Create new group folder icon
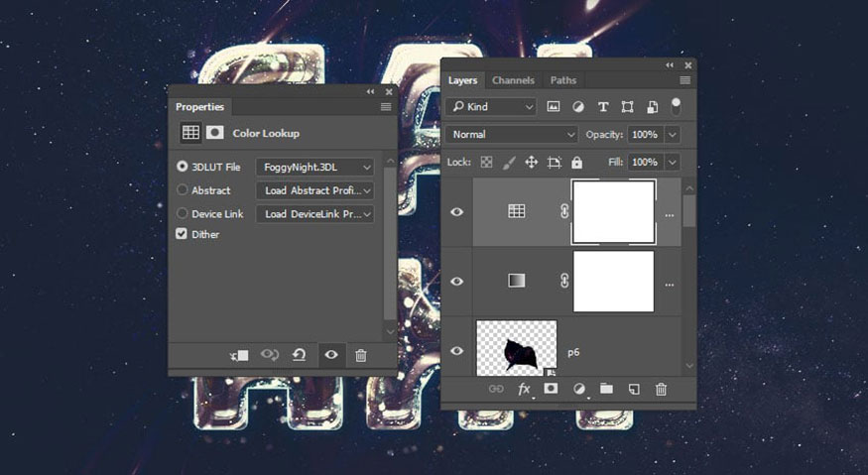The image size is (868, 475). point(607,389)
